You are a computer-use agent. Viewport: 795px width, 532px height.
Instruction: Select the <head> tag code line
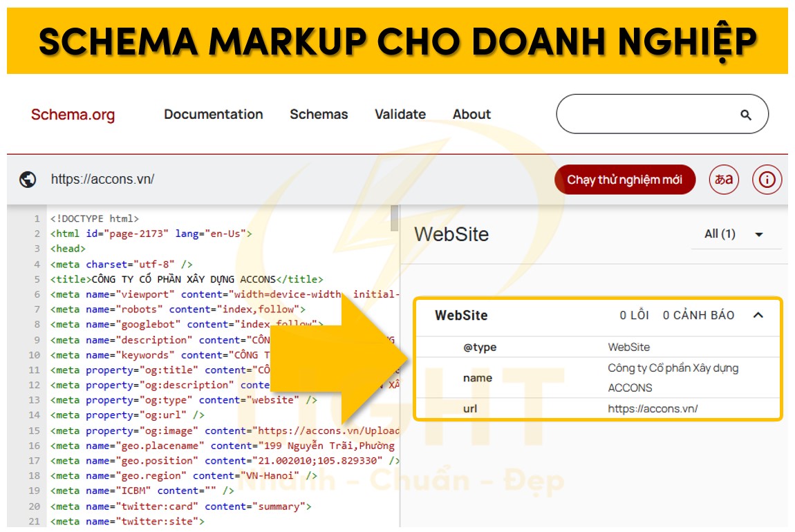(x=68, y=248)
